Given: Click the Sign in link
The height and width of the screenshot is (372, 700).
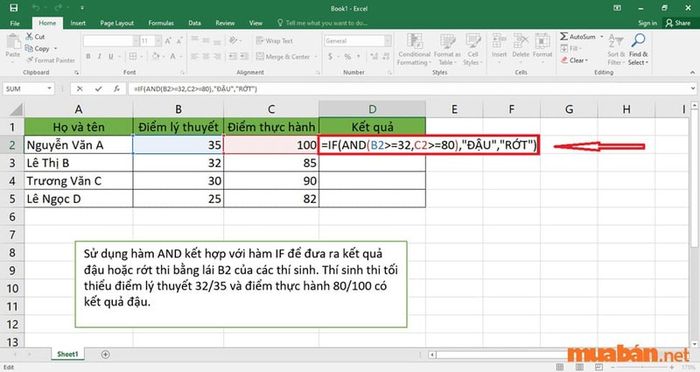Looking at the screenshot, I should [647, 23].
